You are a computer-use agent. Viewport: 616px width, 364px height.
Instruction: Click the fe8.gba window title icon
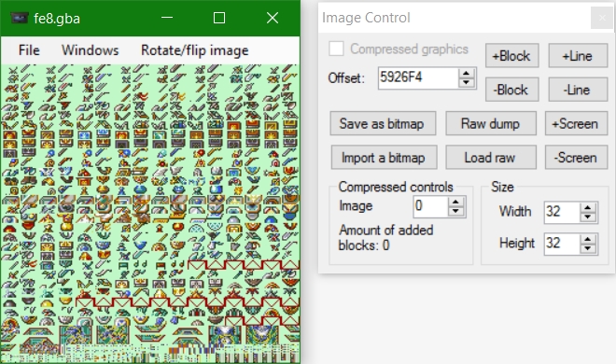tap(19, 18)
